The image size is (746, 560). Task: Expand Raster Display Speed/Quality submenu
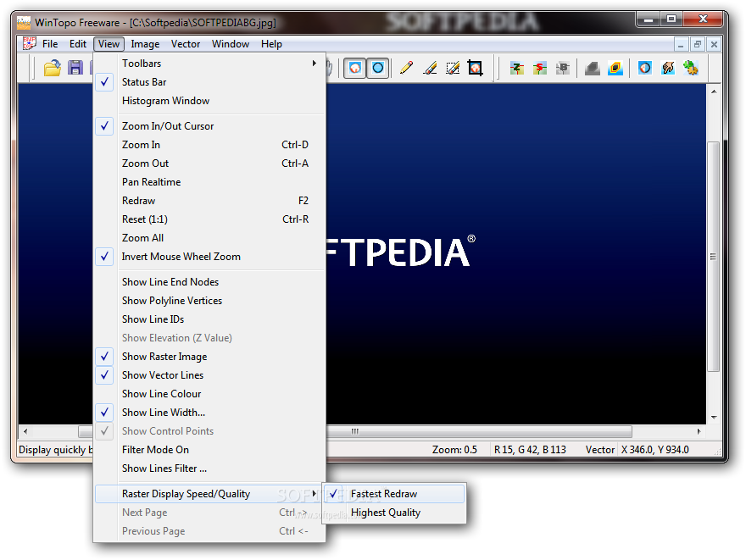pyautogui.click(x=209, y=494)
